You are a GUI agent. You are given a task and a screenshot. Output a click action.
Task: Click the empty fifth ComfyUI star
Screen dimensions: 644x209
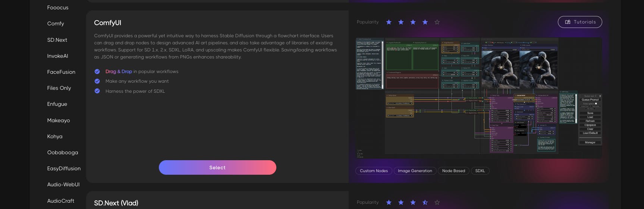437,22
